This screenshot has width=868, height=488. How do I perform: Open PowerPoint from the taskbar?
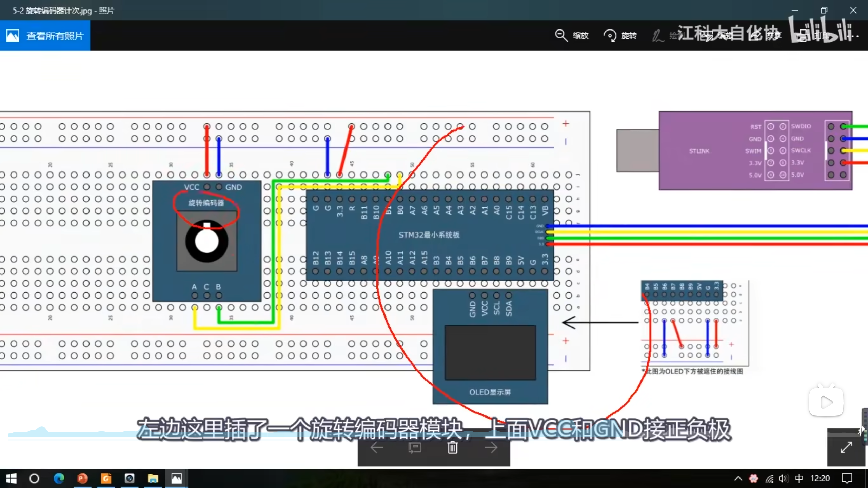tap(82, 479)
